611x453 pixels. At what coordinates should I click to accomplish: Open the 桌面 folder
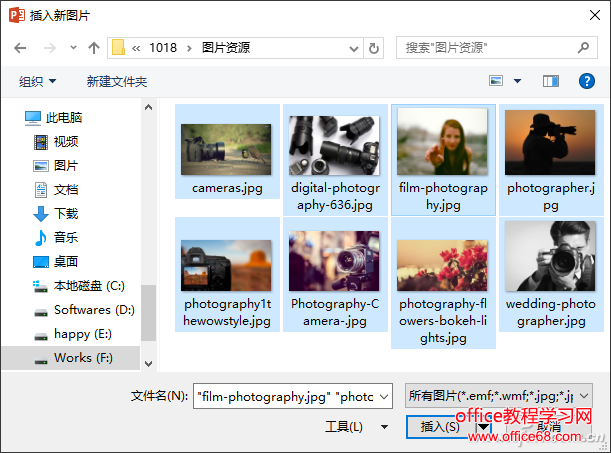pyautogui.click(x=56, y=261)
